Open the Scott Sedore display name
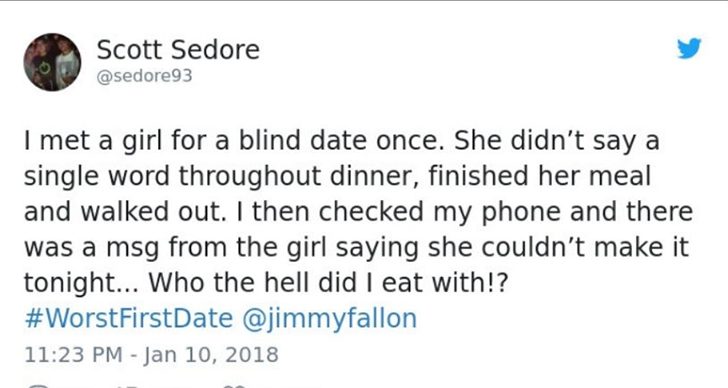This screenshot has height=388, width=728. [178, 50]
